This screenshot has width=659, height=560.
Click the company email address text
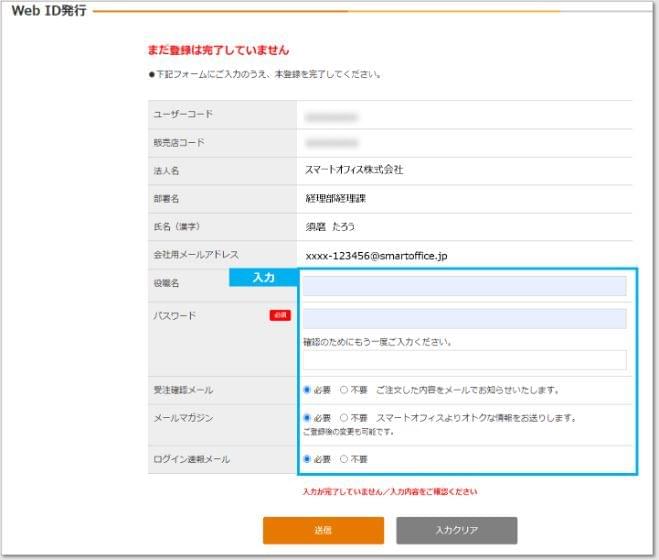[x=376, y=255]
